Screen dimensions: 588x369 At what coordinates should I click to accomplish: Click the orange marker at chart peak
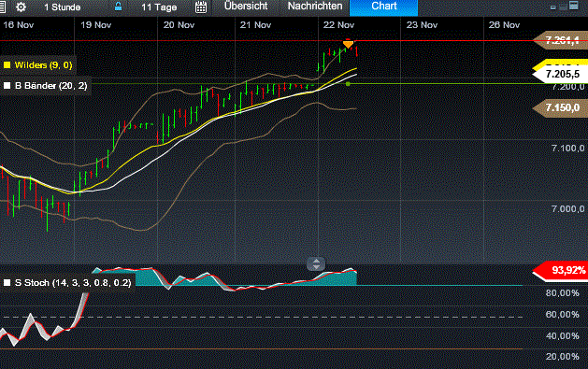pos(348,44)
